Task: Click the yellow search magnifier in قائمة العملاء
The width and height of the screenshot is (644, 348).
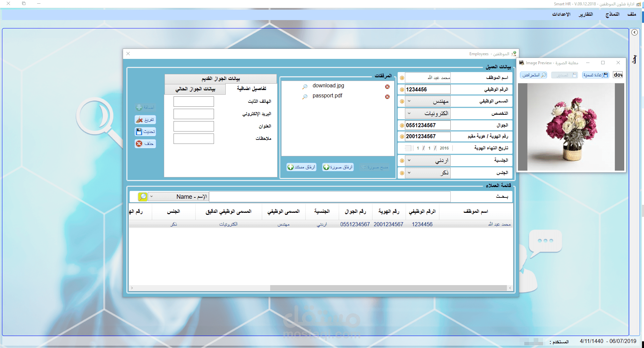Action: tap(142, 196)
